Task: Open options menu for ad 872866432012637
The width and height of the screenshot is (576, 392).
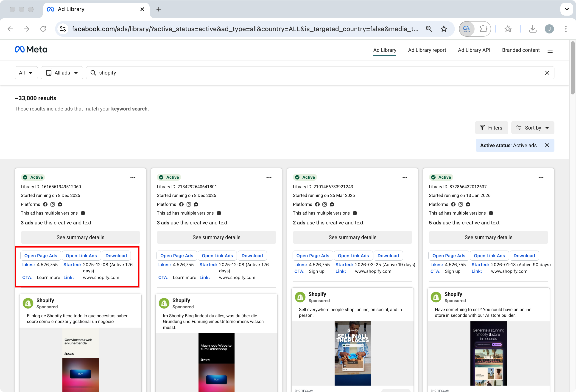Action: [x=541, y=178]
